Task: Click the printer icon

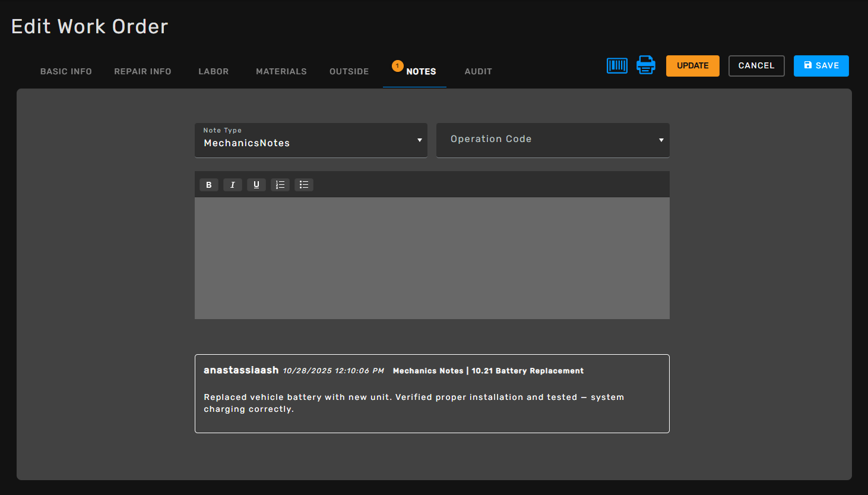Action: [645, 65]
